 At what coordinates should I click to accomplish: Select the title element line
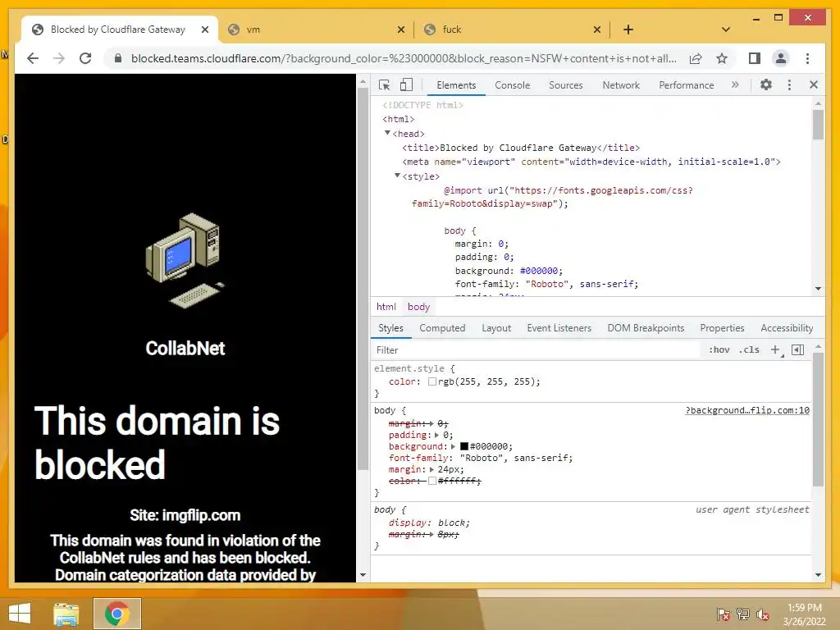coord(521,148)
